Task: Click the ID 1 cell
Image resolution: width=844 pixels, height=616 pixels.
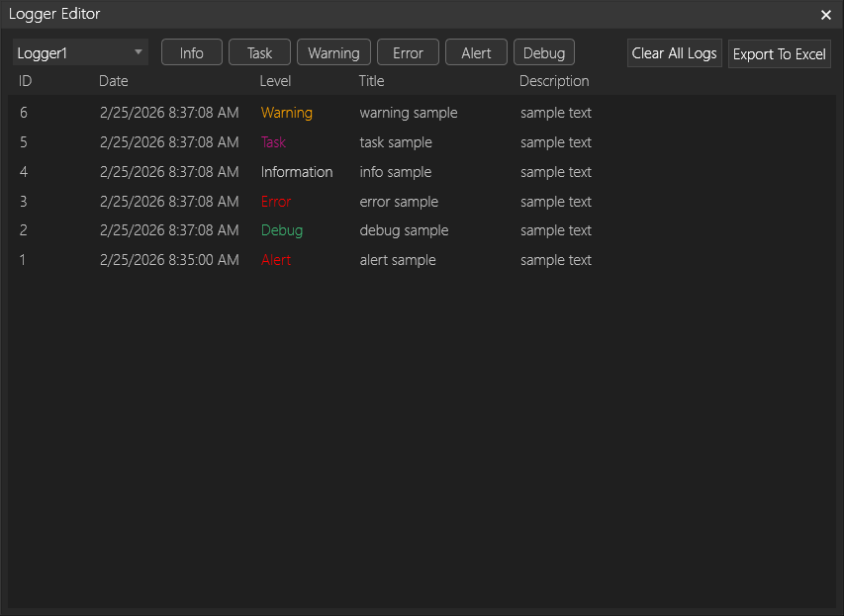Action: (23, 260)
